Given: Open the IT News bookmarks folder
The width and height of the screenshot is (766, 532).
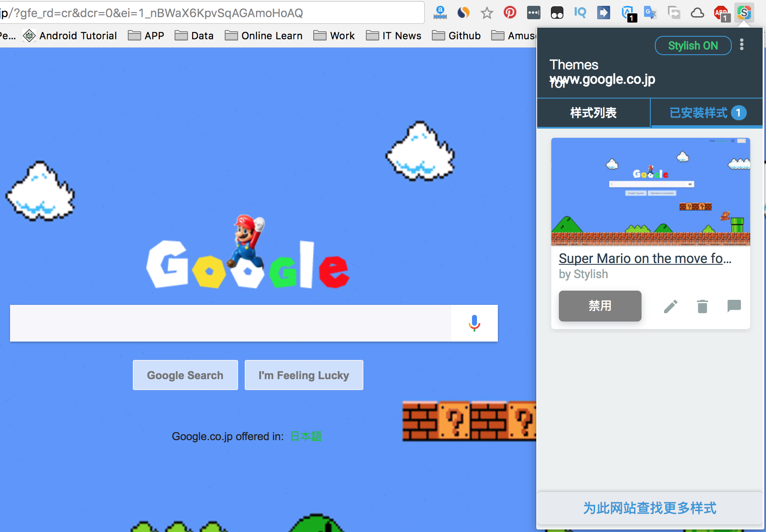Looking at the screenshot, I should tap(393, 36).
